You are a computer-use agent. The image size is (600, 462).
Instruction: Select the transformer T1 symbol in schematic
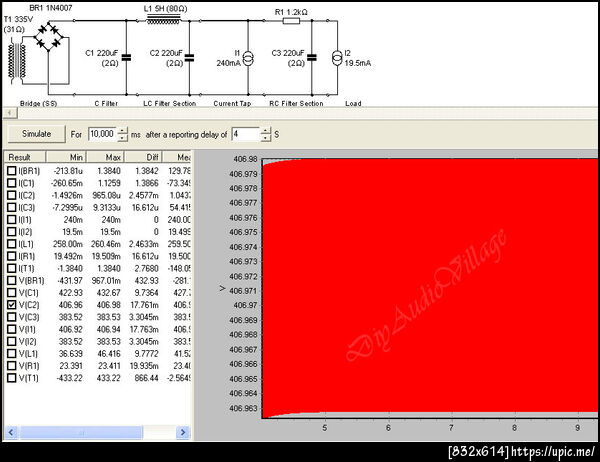17,61
